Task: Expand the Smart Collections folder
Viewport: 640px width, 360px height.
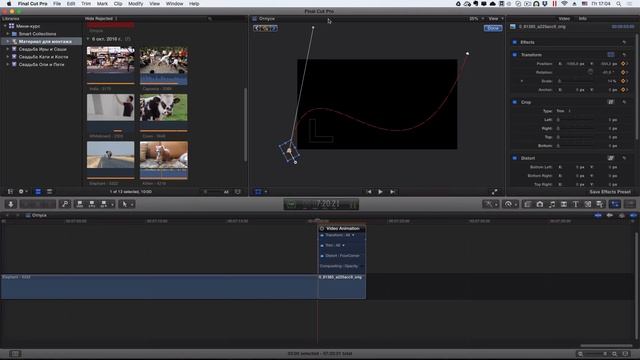Action: point(8,34)
